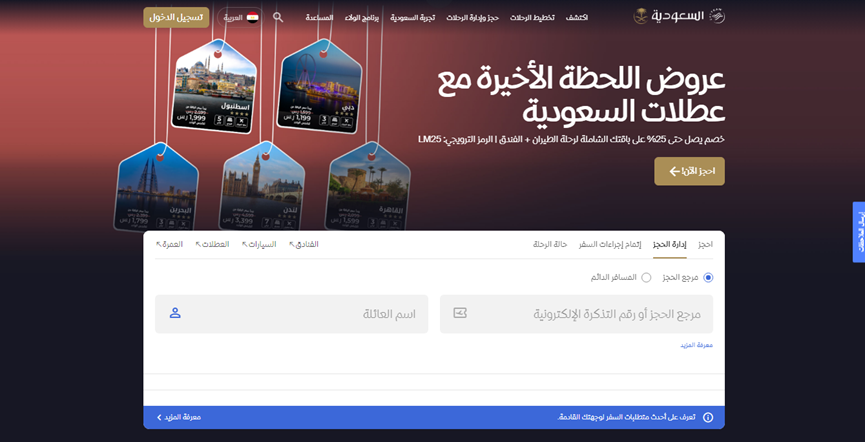Open the Cars external link (السيارات)
Screen dimensions: 865x442
[x=259, y=244]
